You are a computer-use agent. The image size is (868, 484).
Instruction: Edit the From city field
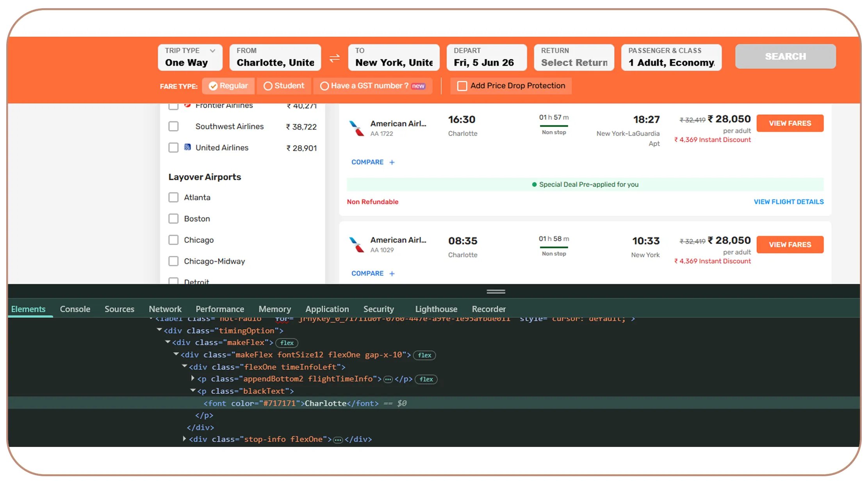click(275, 57)
